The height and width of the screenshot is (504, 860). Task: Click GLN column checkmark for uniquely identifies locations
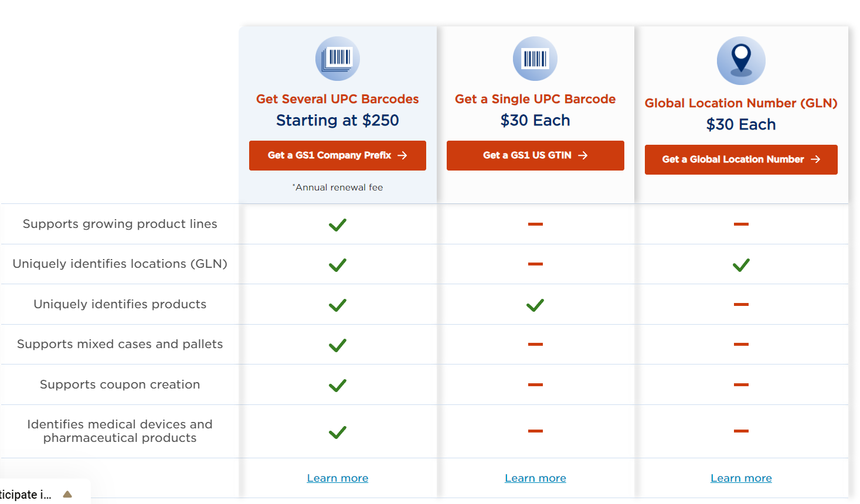[741, 265]
